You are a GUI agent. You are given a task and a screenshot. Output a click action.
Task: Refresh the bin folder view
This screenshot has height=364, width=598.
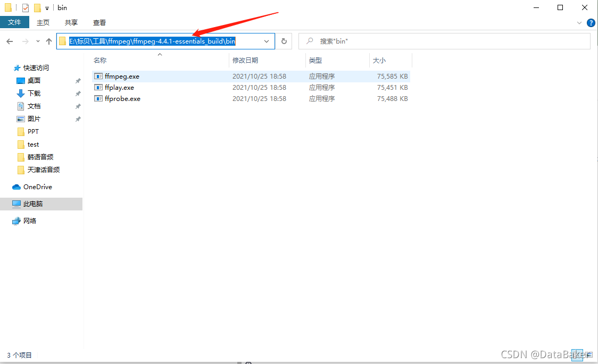click(284, 41)
